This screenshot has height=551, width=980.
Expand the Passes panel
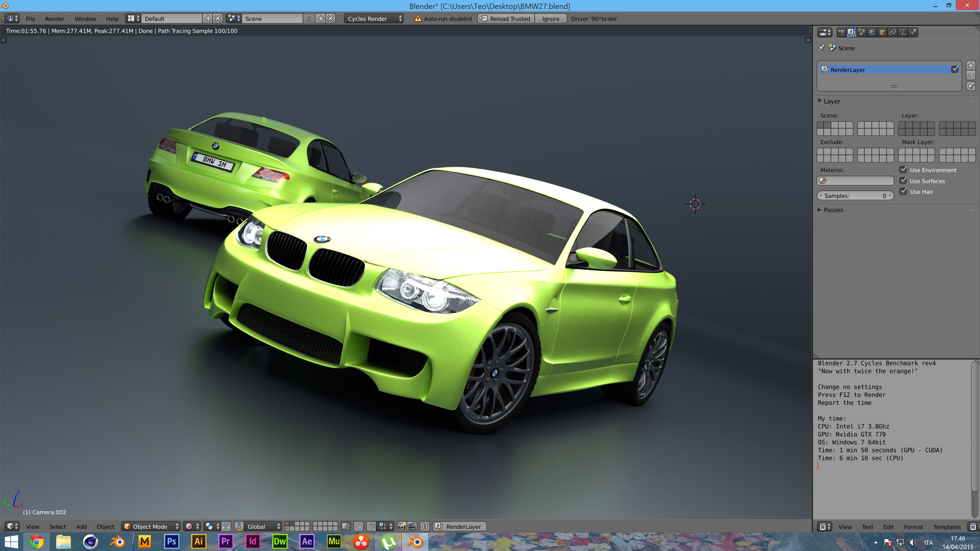click(x=833, y=210)
